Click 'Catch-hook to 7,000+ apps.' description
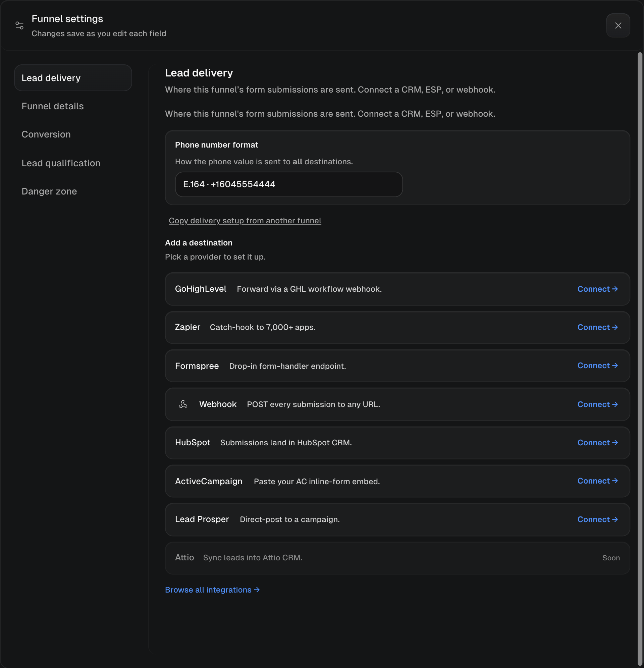 (x=263, y=327)
